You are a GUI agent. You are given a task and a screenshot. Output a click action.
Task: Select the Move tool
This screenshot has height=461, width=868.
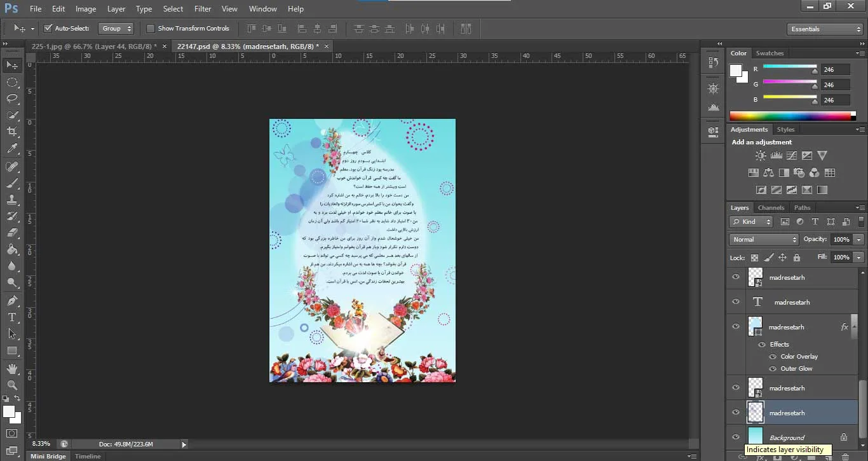pos(12,65)
